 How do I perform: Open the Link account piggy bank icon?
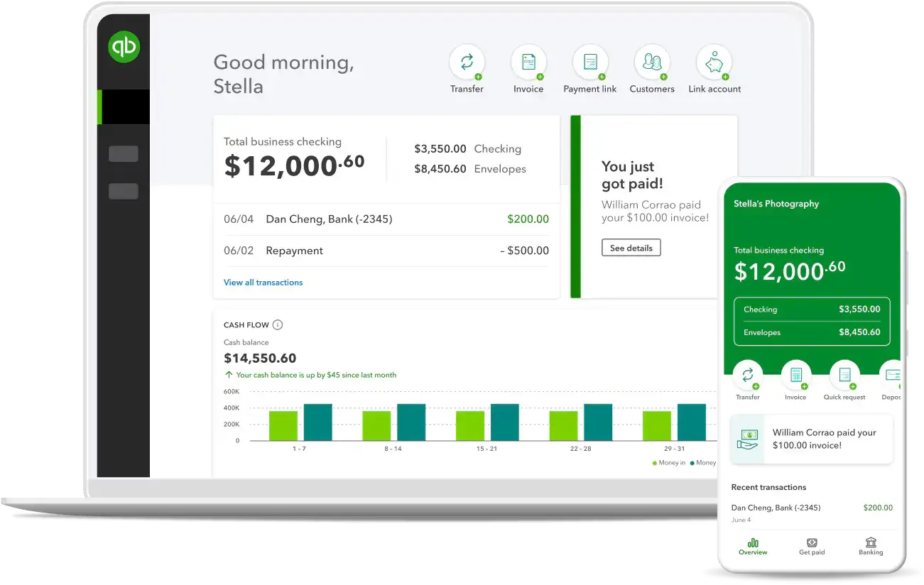click(714, 62)
